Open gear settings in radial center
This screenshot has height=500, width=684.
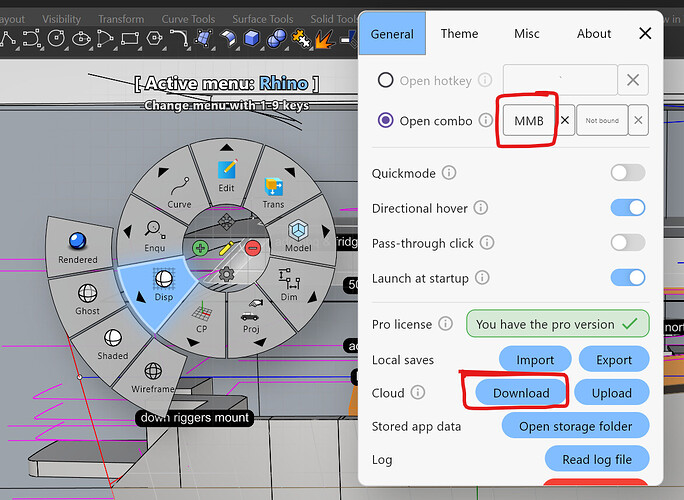(226, 275)
